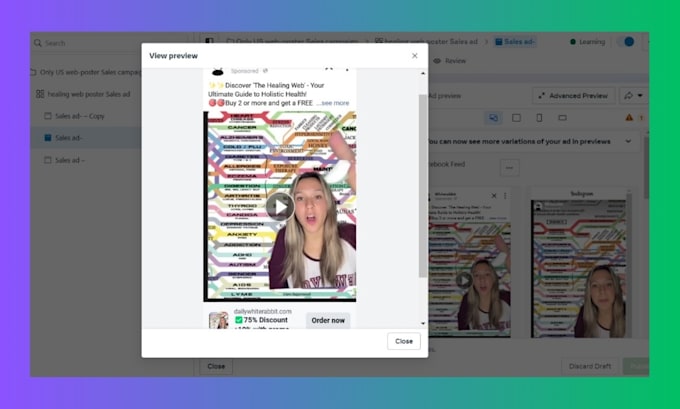Screen dimensions: 680x409
Task: Click the grid icon beside 'healing web poster Sales ad'
Action: (x=40, y=94)
